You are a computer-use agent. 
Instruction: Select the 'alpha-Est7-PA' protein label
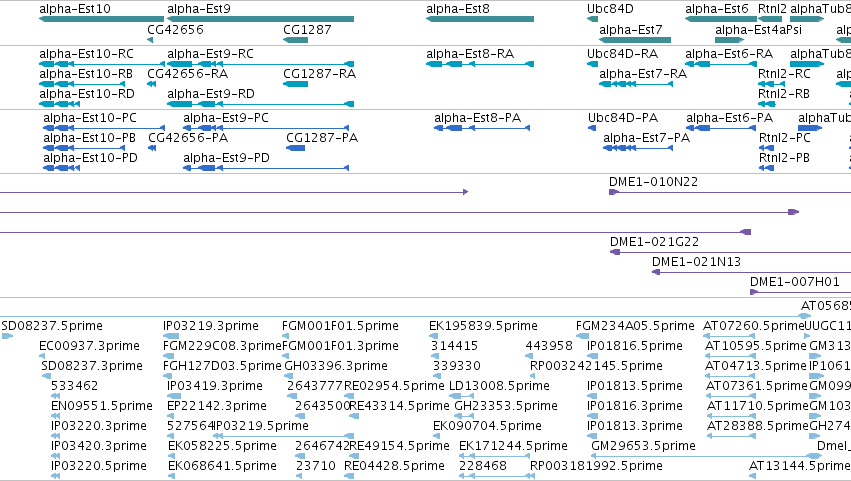(646, 138)
